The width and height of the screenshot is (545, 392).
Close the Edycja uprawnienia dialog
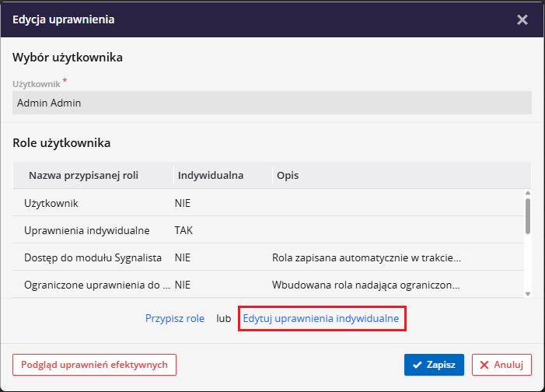[522, 19]
